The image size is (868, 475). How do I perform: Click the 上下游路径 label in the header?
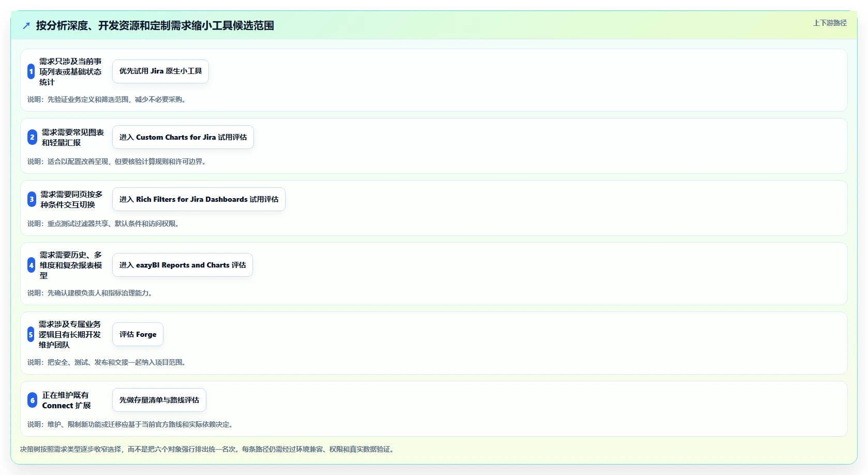coord(830,23)
